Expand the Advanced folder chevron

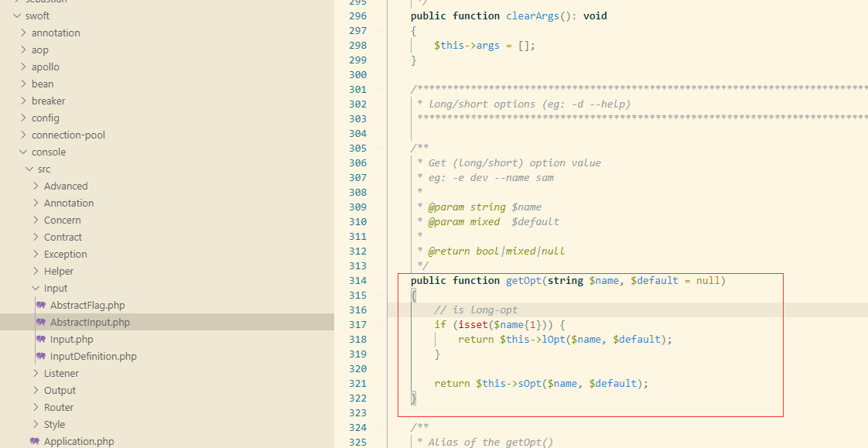coord(36,186)
